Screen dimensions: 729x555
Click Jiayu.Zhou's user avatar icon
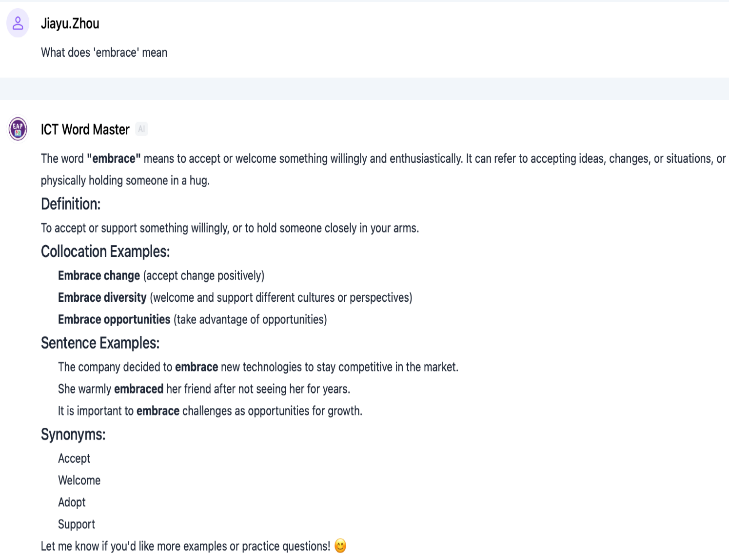click(18, 26)
